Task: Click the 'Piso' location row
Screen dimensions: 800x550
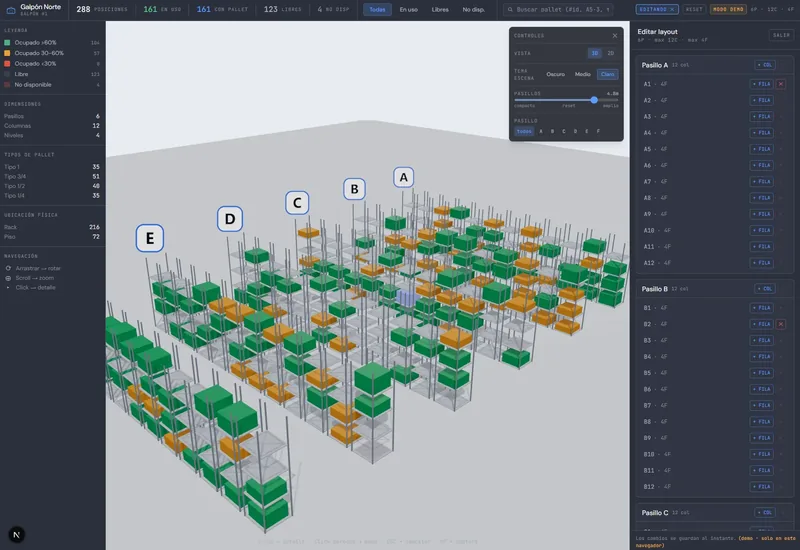Action: click(x=52, y=237)
